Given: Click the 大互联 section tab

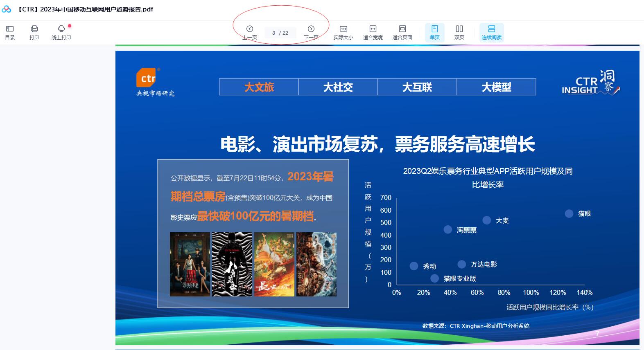Looking at the screenshot, I should (x=417, y=87).
